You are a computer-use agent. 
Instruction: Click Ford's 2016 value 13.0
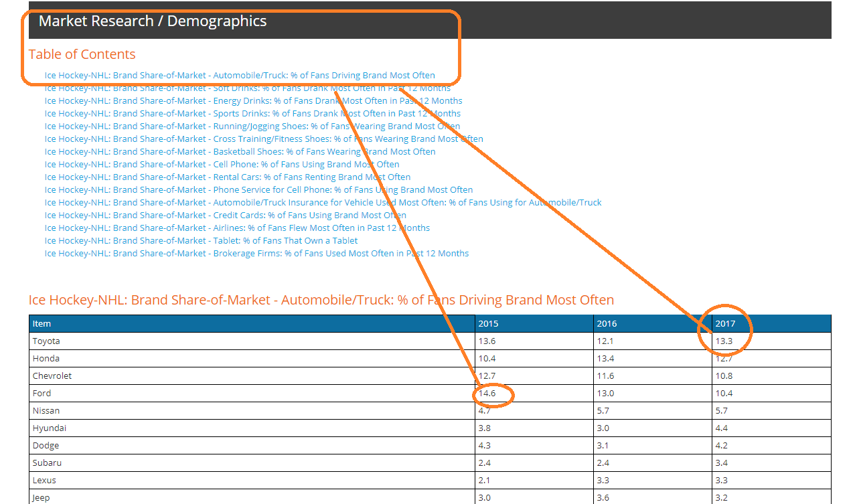[x=606, y=394]
